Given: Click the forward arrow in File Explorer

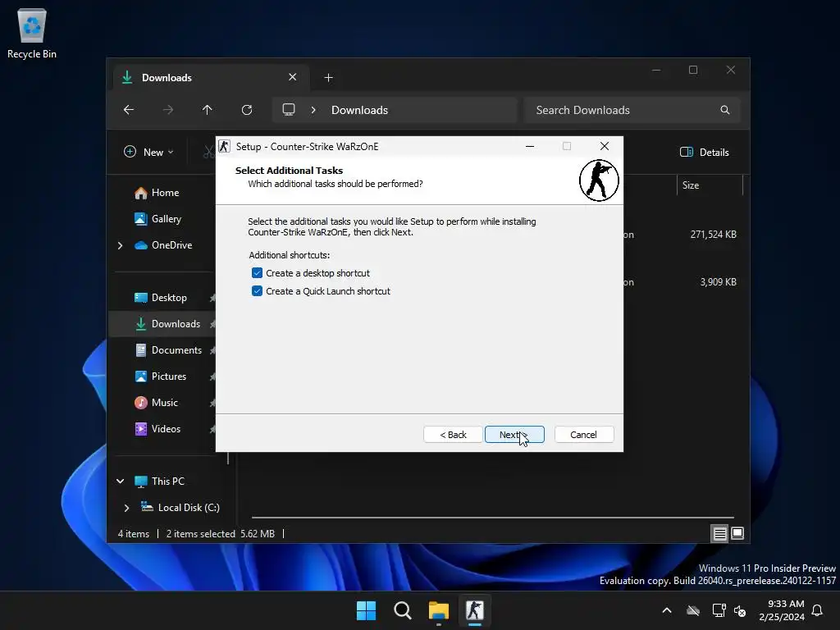Looking at the screenshot, I should (168, 110).
